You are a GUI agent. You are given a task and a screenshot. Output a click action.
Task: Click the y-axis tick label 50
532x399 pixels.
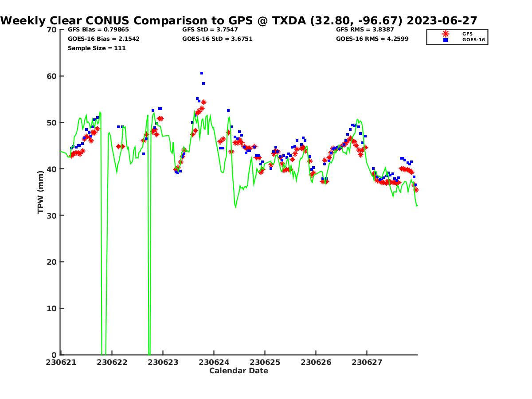point(52,123)
